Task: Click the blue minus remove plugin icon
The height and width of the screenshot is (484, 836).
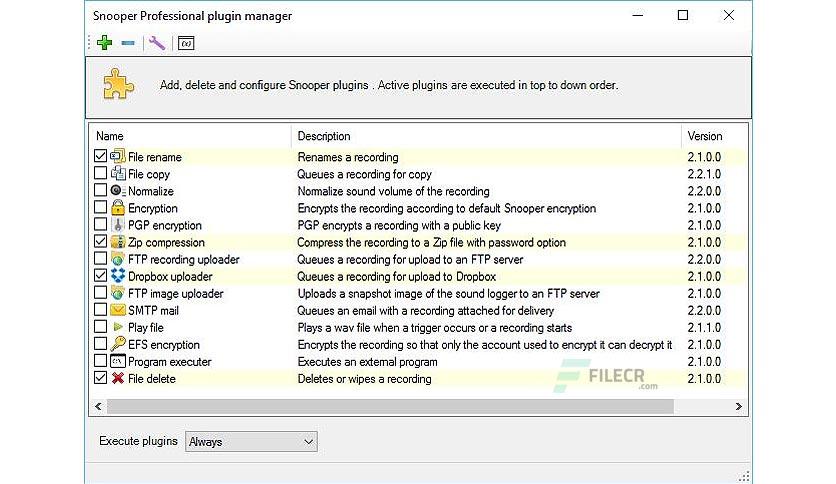Action: tap(128, 43)
